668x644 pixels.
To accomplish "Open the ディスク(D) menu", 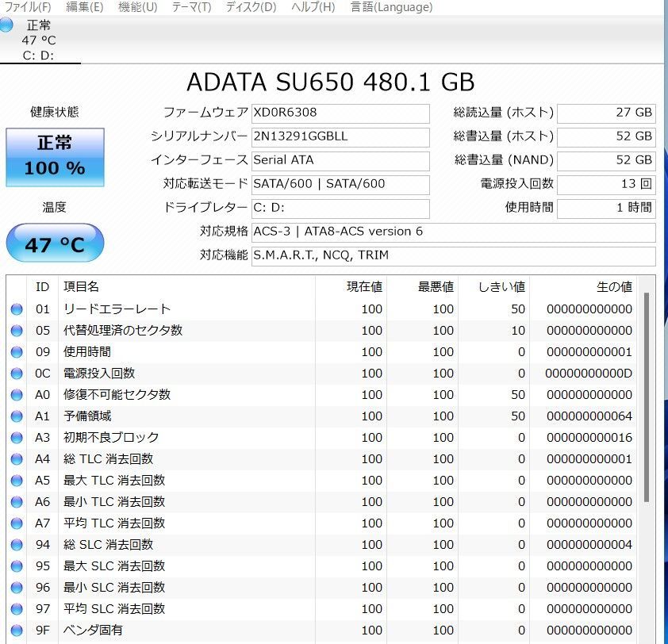I will [251, 7].
